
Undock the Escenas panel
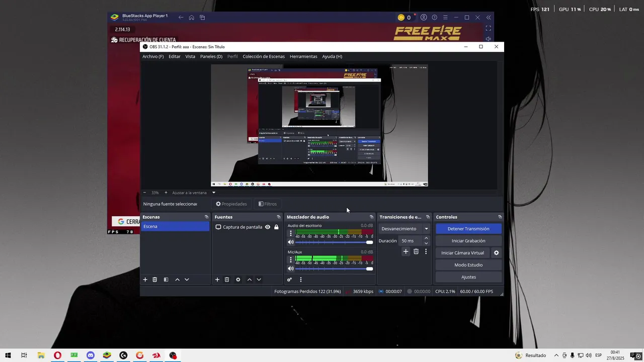coord(206,217)
